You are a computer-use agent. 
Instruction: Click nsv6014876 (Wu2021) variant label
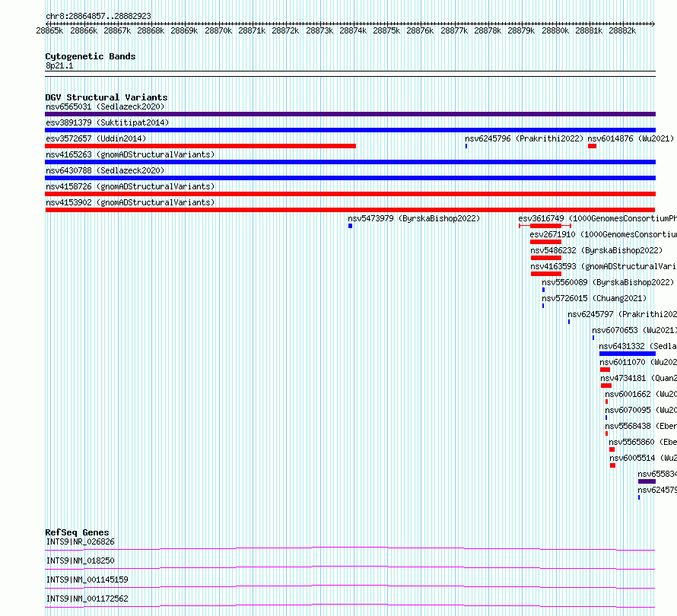[x=631, y=138]
